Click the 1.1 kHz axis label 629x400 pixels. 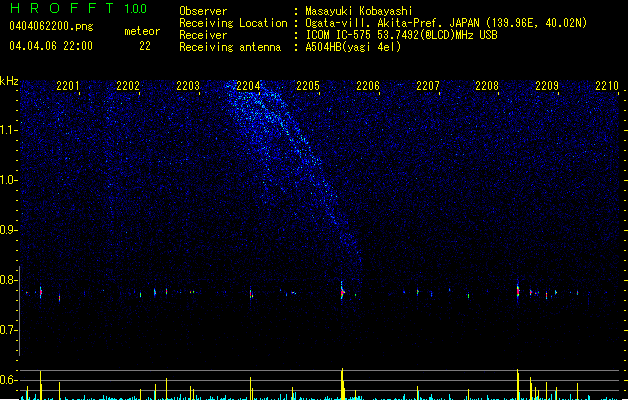point(8,130)
